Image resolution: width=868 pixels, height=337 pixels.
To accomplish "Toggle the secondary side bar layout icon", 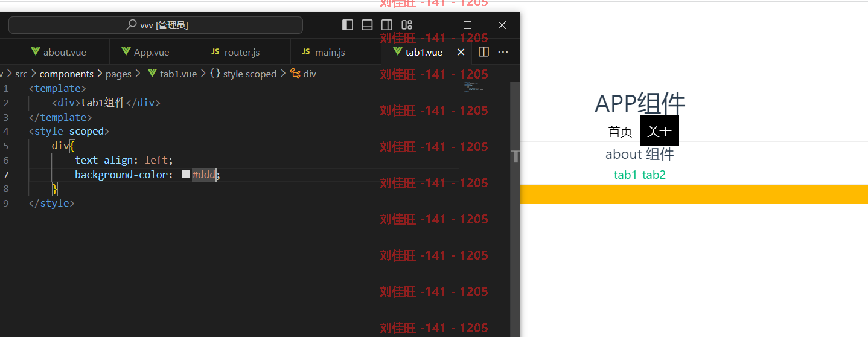I will pos(387,25).
